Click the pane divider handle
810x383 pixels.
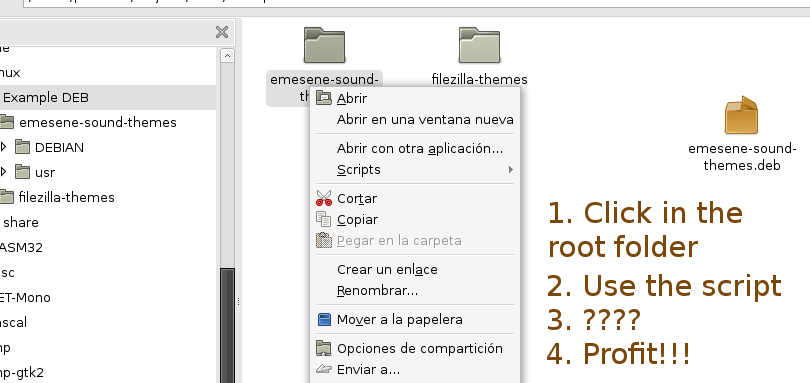pyautogui.click(x=238, y=301)
